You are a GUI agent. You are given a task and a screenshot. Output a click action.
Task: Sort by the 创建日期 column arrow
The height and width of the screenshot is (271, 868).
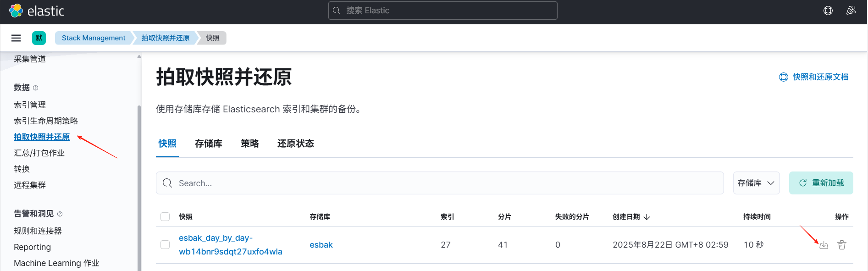click(x=647, y=217)
